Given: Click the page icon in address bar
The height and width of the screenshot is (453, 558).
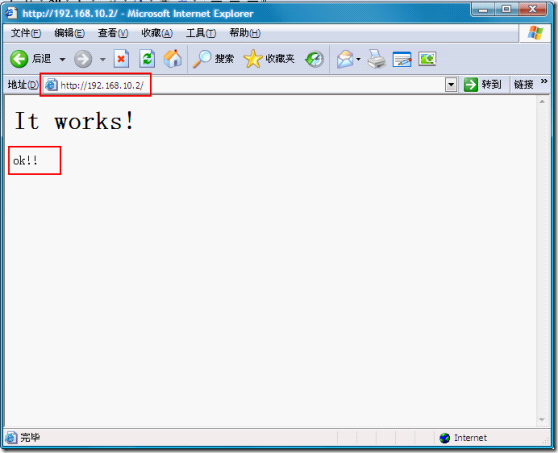Looking at the screenshot, I should [x=51, y=85].
